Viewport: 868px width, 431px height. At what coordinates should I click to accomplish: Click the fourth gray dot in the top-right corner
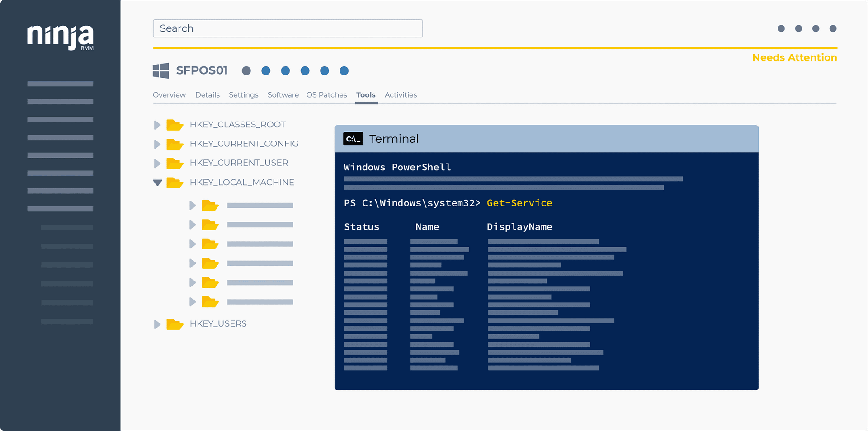pos(833,28)
